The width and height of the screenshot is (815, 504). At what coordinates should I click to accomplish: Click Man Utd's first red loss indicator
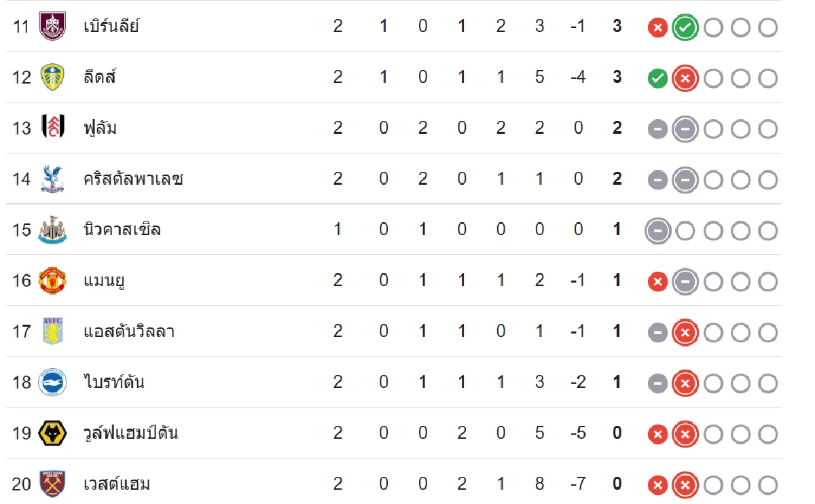pos(657,281)
